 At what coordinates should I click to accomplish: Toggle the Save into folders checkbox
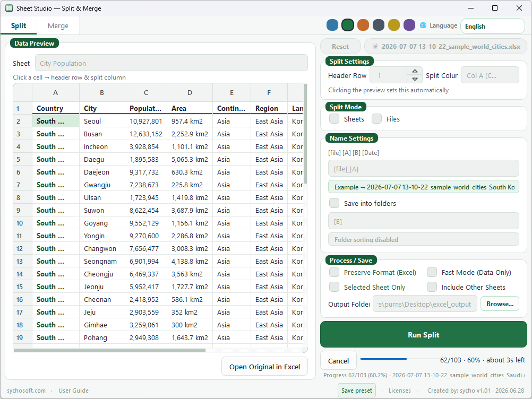(334, 203)
